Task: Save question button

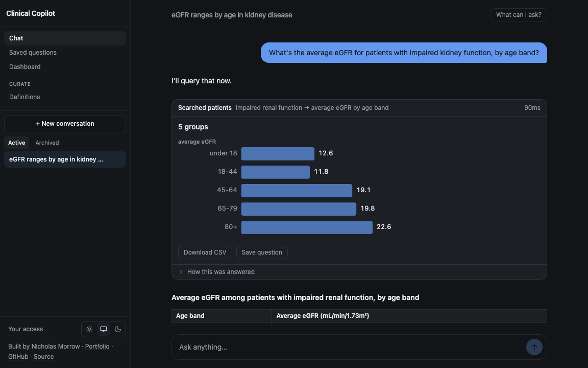Action: [262, 252]
